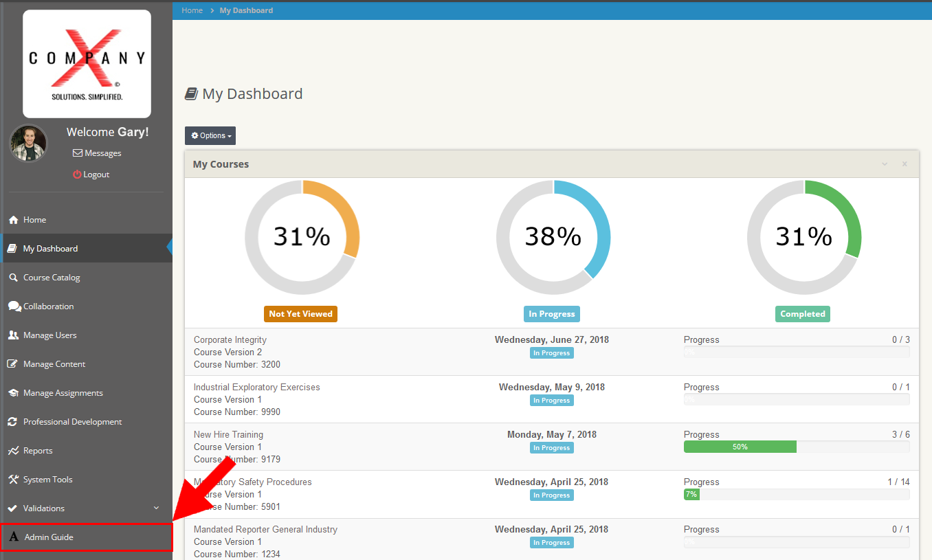Click the magnifier icon for Course Catalog
932x560 pixels.
click(13, 278)
